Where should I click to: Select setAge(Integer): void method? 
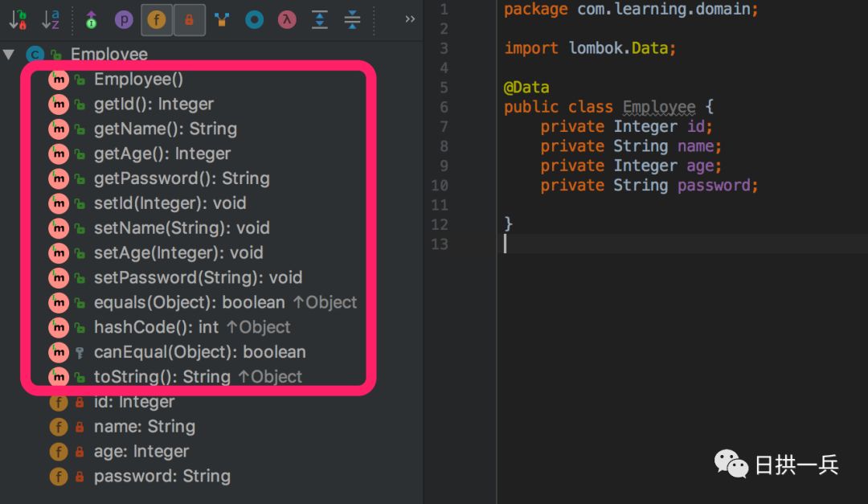point(178,252)
